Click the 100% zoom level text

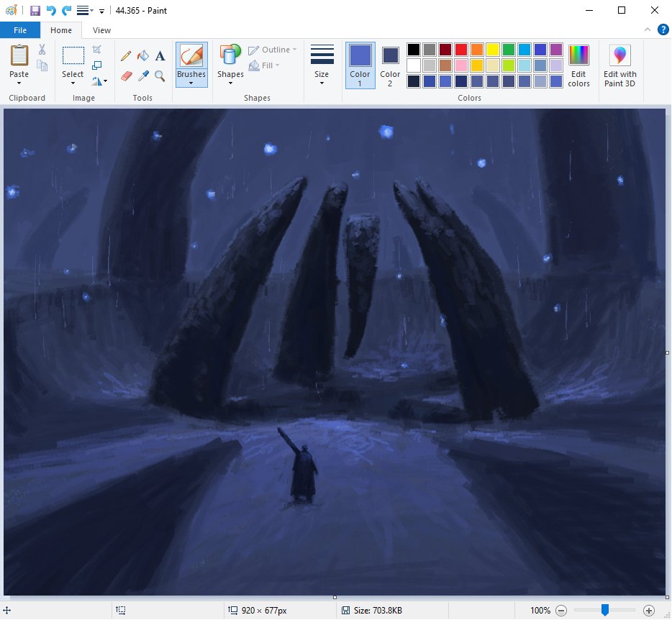[540, 610]
